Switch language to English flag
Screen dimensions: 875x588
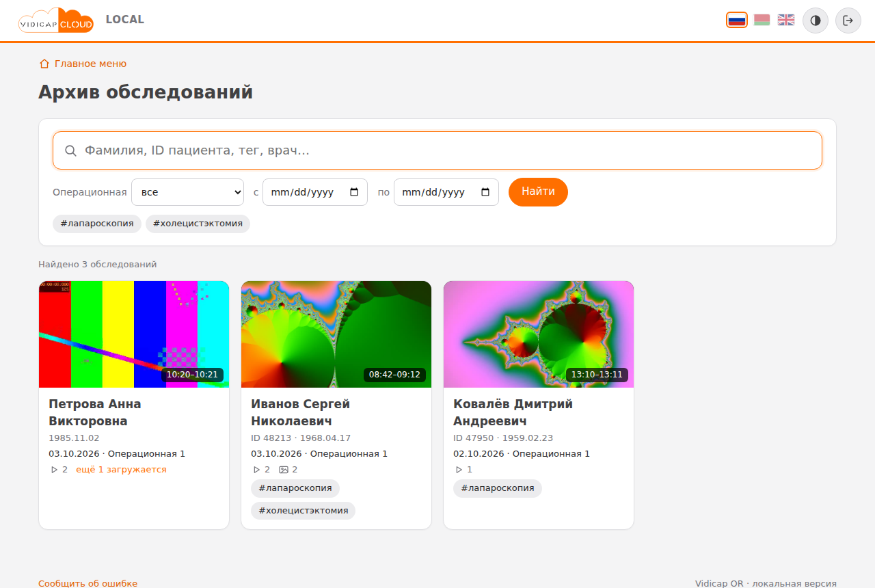tap(786, 20)
